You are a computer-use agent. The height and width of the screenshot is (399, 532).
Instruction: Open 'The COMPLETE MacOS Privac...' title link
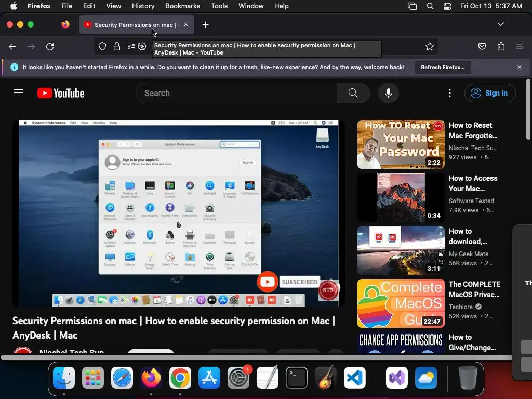(x=474, y=289)
